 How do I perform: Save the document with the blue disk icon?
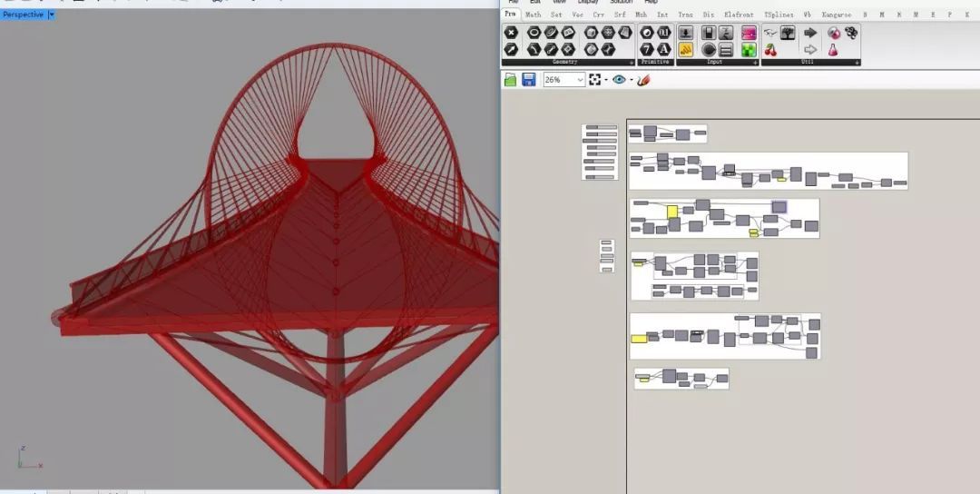(529, 79)
